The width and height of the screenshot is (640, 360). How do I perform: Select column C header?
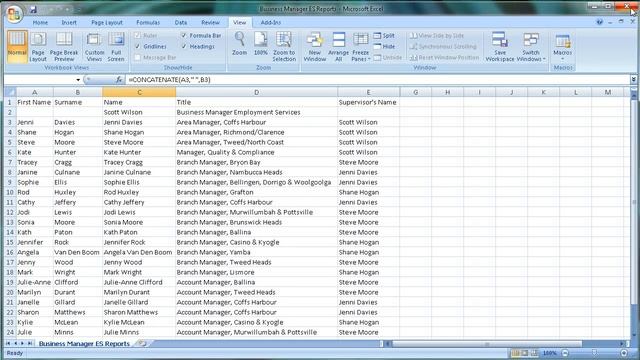tap(139, 92)
